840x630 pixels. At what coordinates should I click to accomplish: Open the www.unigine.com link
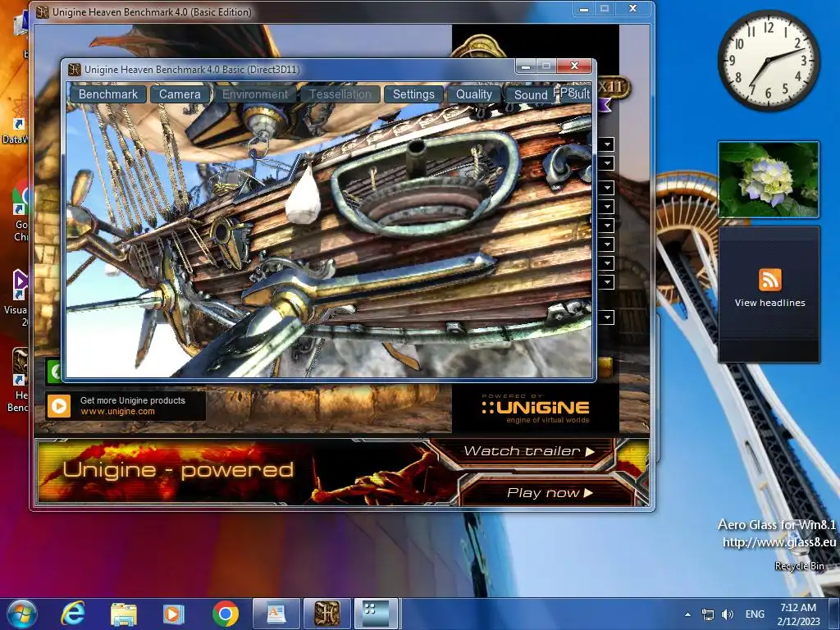(117, 412)
